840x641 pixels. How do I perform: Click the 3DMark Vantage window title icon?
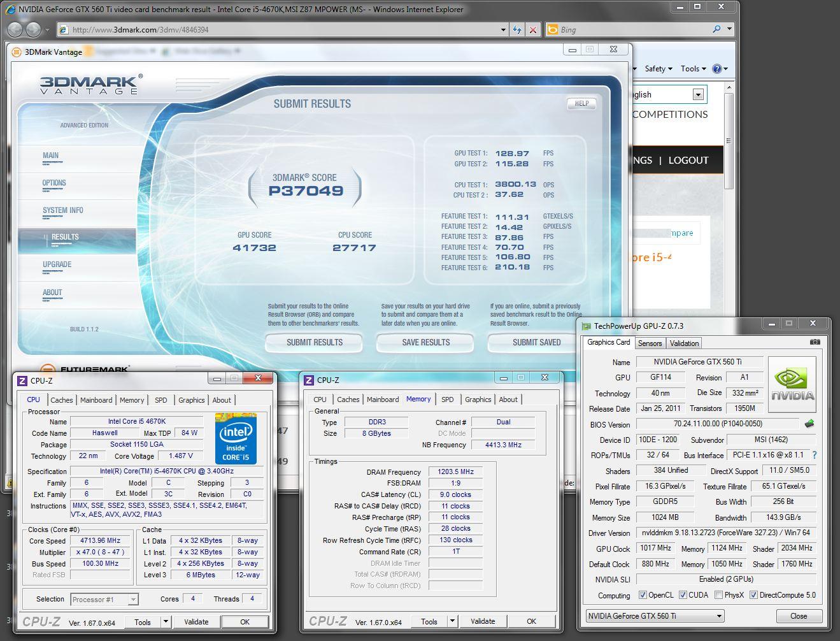tap(17, 52)
